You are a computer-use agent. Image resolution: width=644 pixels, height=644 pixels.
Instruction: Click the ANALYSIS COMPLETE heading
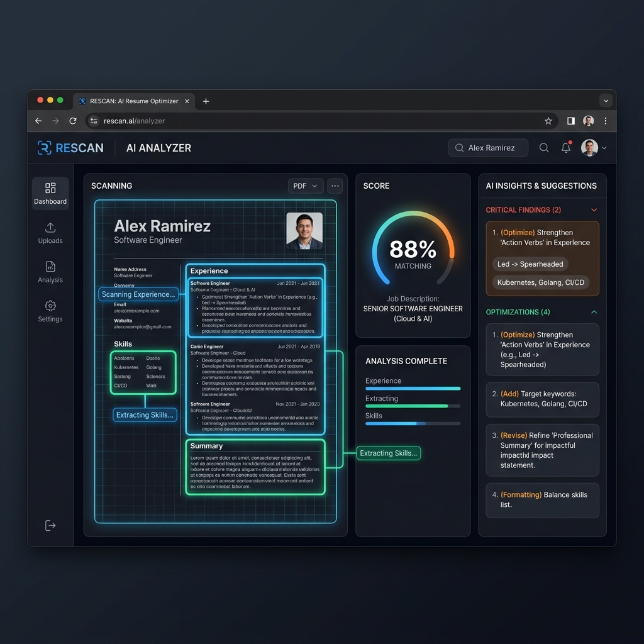[406, 361]
